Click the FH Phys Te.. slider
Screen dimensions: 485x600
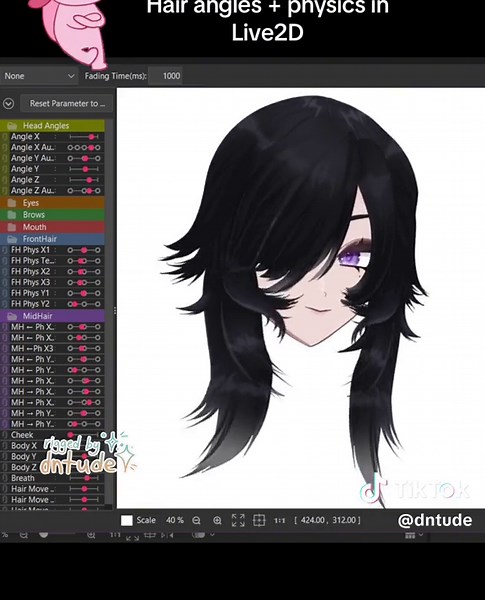[84, 261]
